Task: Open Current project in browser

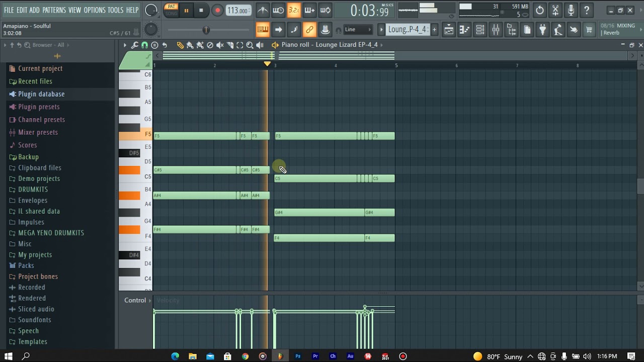Action: click(40, 68)
